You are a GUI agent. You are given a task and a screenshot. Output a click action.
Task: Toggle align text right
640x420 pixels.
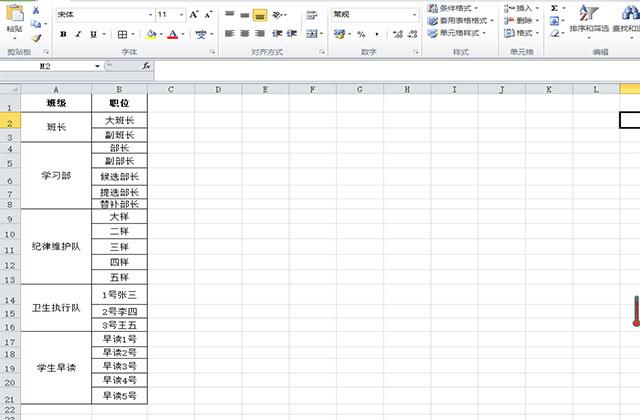tap(260, 33)
